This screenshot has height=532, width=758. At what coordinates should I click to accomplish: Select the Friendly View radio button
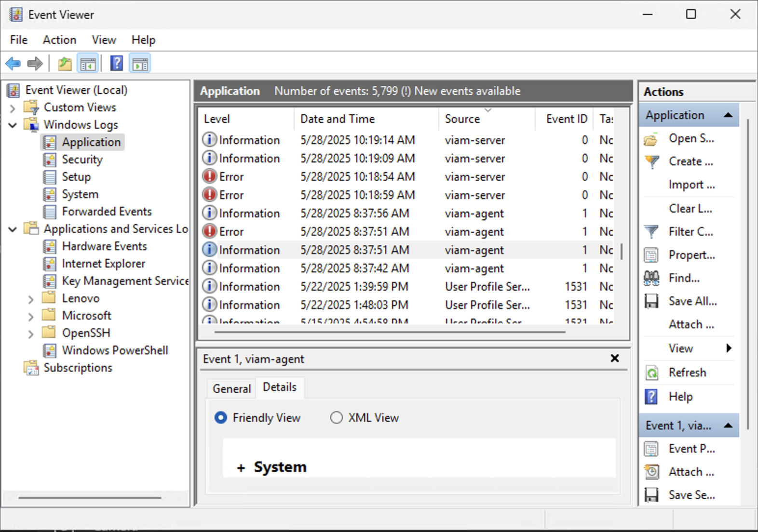tap(220, 418)
